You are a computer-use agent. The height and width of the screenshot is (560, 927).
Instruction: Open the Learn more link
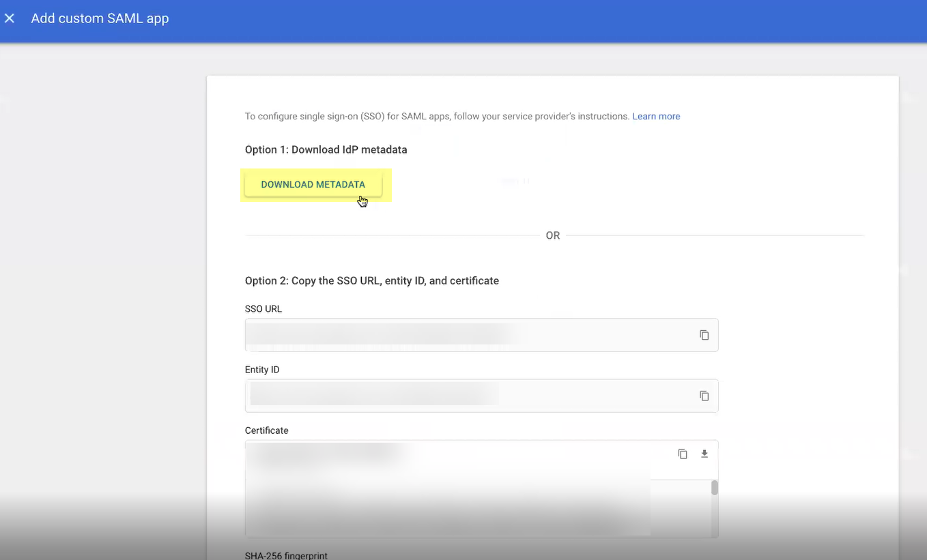pyautogui.click(x=655, y=117)
